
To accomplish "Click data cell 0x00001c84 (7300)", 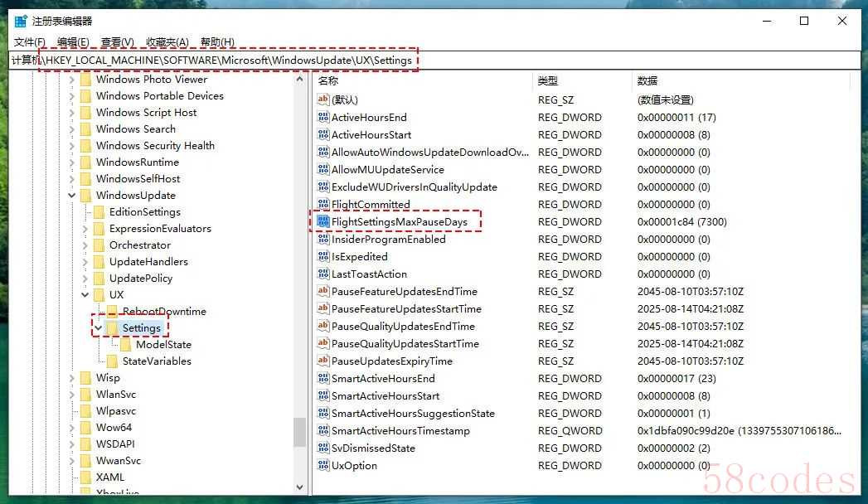I will coord(682,222).
